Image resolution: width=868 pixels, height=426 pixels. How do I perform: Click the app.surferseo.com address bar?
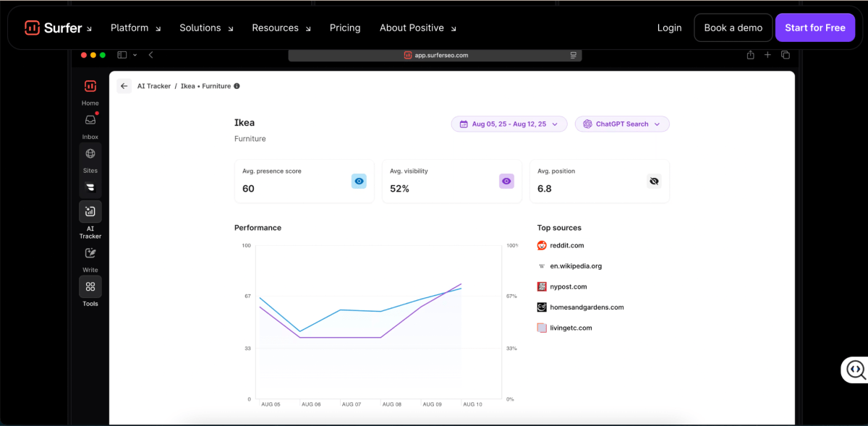435,55
